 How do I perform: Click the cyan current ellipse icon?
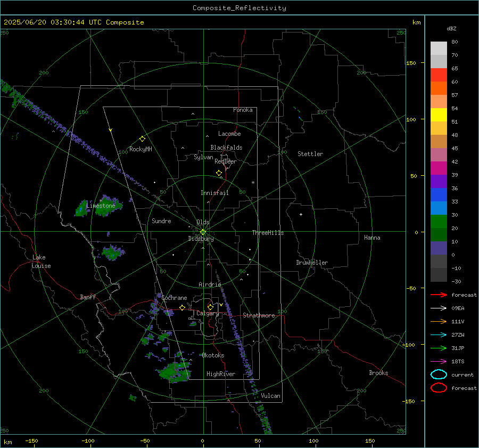click(439, 374)
